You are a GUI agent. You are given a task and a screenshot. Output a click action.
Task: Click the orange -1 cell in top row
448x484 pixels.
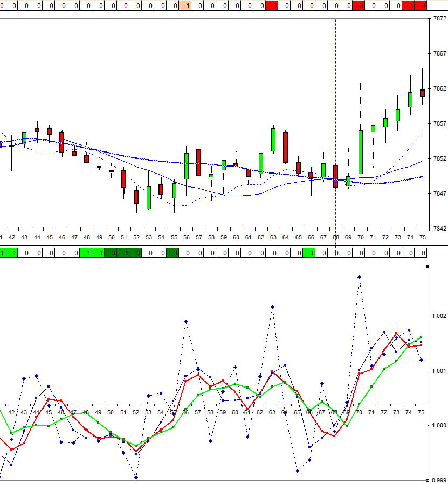(185, 5)
